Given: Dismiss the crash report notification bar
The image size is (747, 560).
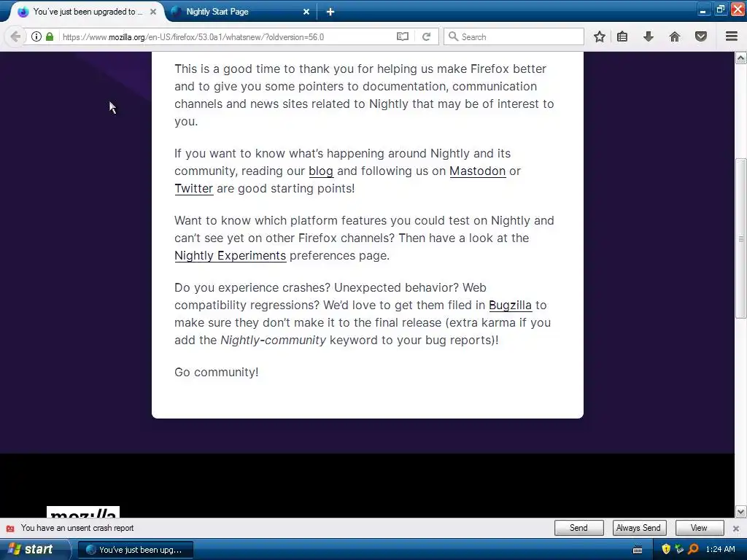Looking at the screenshot, I should pyautogui.click(x=736, y=529).
